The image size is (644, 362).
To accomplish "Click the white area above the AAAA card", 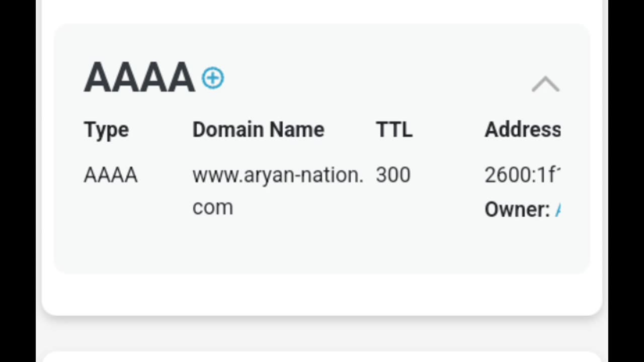I will pos(322,11).
